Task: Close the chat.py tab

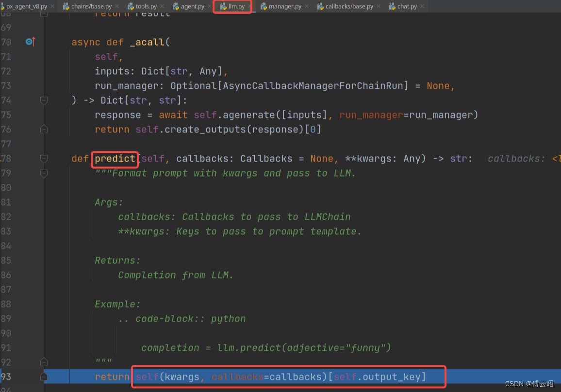Action: click(422, 6)
